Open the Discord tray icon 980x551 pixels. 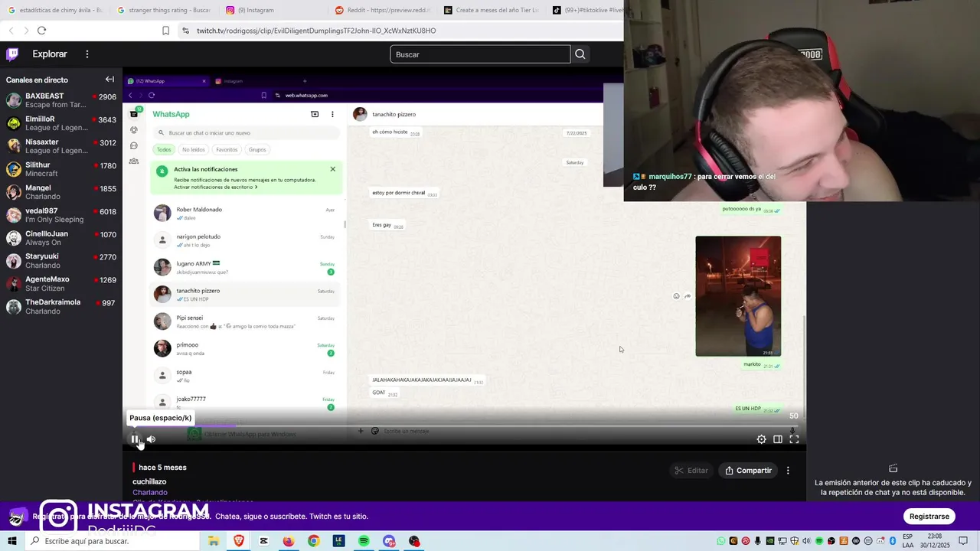(880, 541)
